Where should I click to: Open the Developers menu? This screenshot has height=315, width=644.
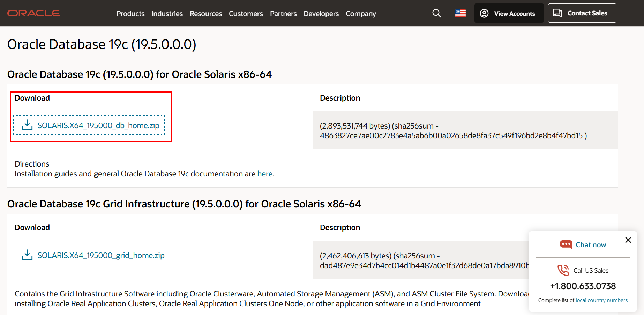(x=321, y=14)
